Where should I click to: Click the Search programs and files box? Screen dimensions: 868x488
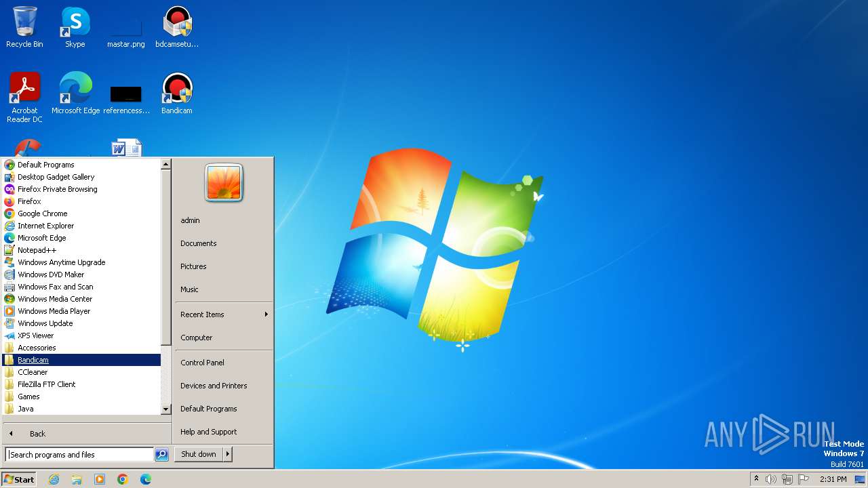click(x=79, y=455)
